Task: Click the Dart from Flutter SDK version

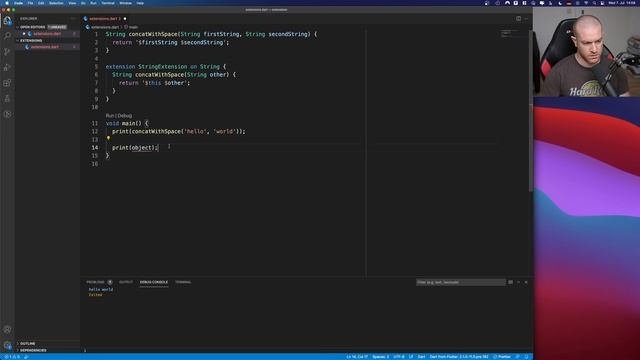Action: [459, 357]
